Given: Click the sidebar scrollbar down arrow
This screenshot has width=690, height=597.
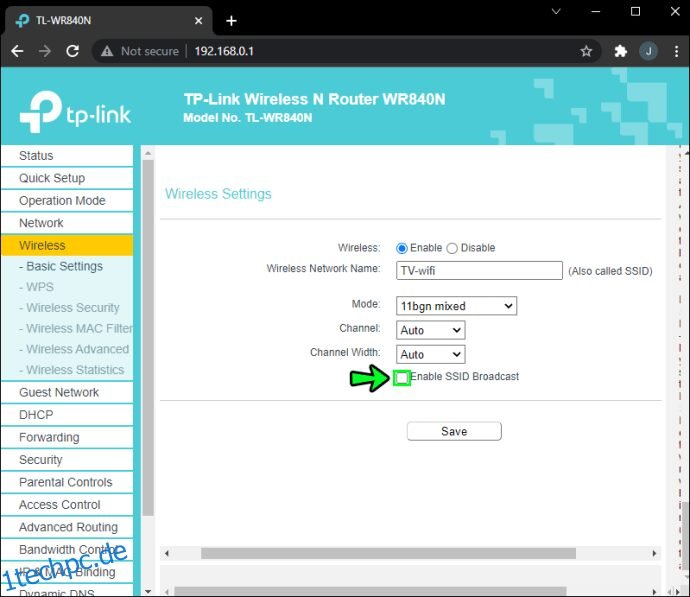Looking at the screenshot, I should pyautogui.click(x=148, y=592).
